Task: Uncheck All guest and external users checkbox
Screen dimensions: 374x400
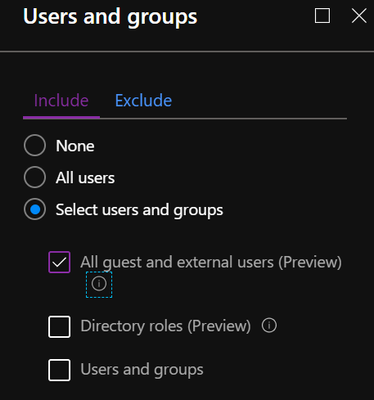Action: (59, 262)
